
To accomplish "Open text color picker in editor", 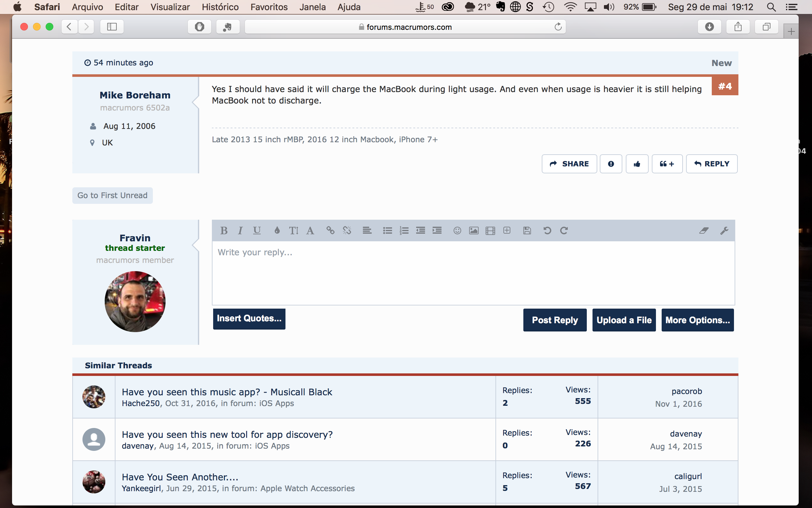I will pyautogui.click(x=277, y=231).
